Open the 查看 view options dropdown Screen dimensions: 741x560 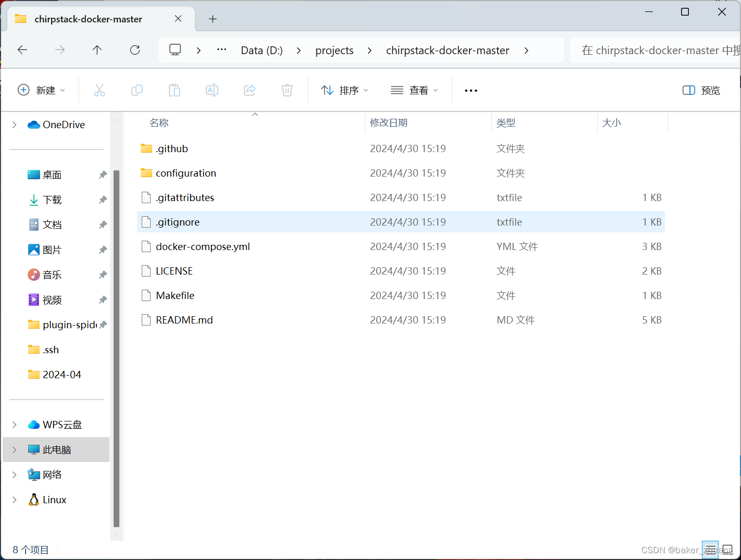pos(414,90)
